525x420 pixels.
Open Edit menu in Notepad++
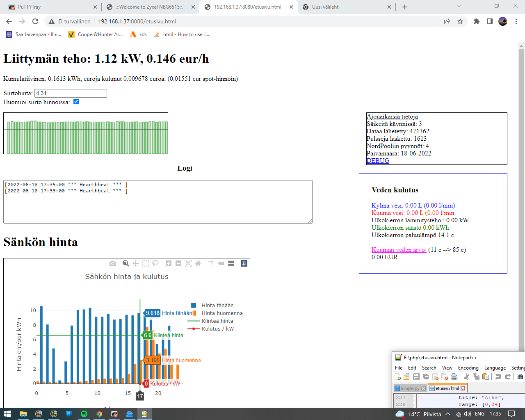coord(412,368)
